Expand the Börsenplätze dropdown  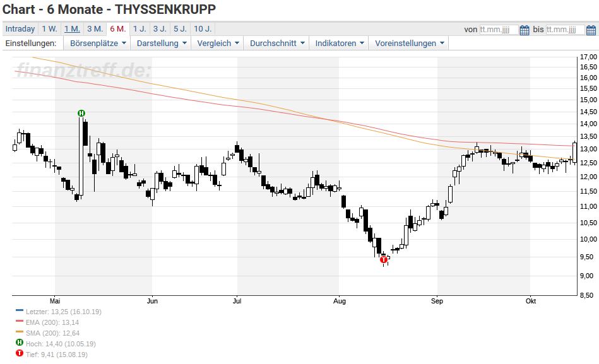(97, 43)
